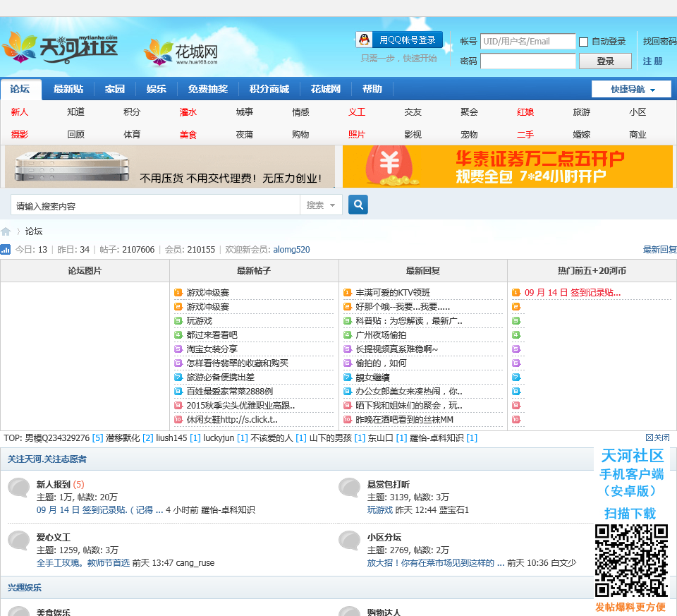Open speech bubble icon for 爱心义工
The height and width of the screenshot is (616, 677).
(x=19, y=540)
